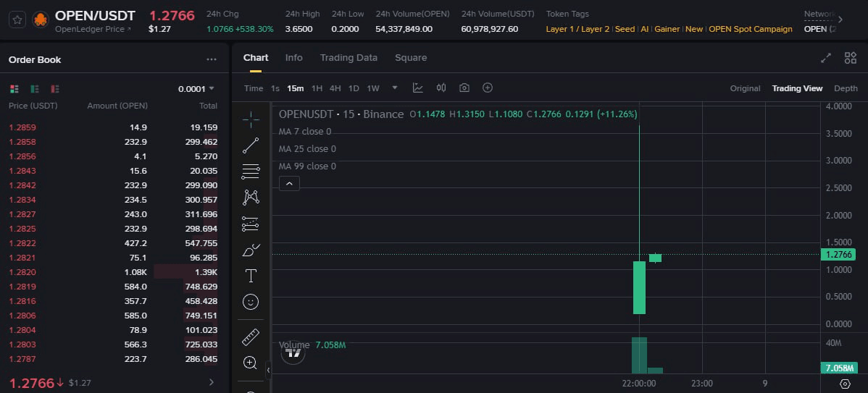The width and height of the screenshot is (868, 393).
Task: Select the trend line drawing tool
Action: click(x=251, y=146)
